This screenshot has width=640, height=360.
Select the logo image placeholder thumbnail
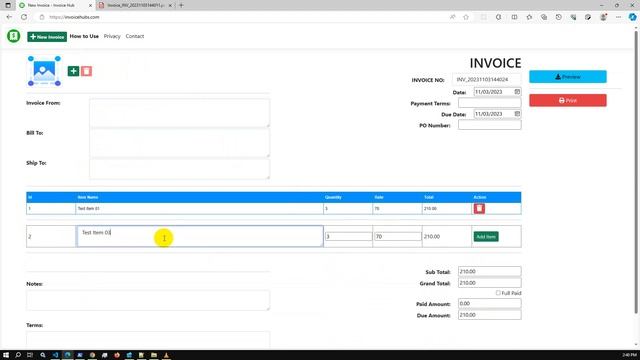tap(44, 71)
